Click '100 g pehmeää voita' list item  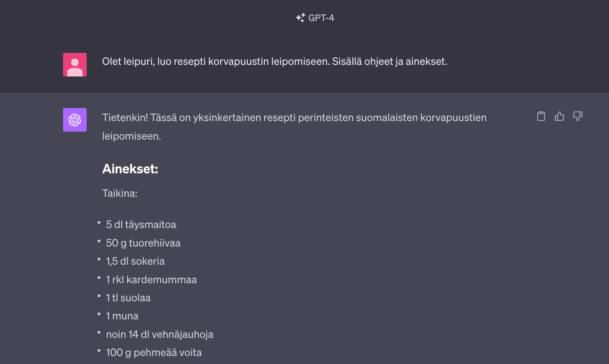pos(154,352)
